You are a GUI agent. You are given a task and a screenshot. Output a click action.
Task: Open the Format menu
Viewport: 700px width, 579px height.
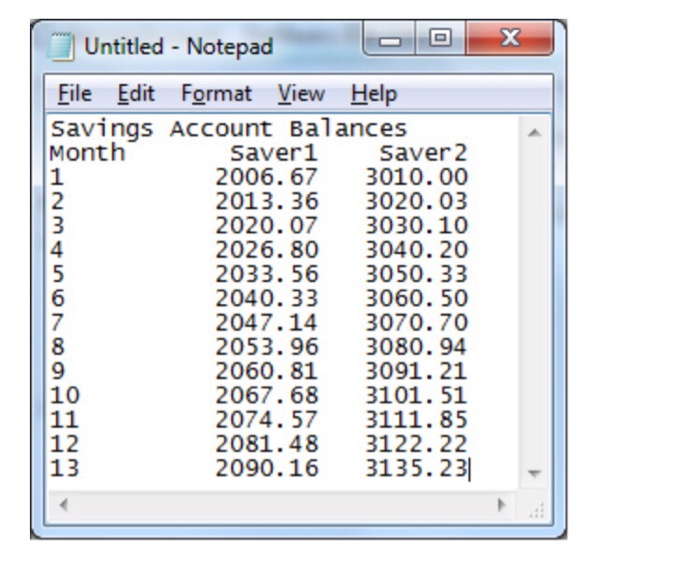coord(217,94)
